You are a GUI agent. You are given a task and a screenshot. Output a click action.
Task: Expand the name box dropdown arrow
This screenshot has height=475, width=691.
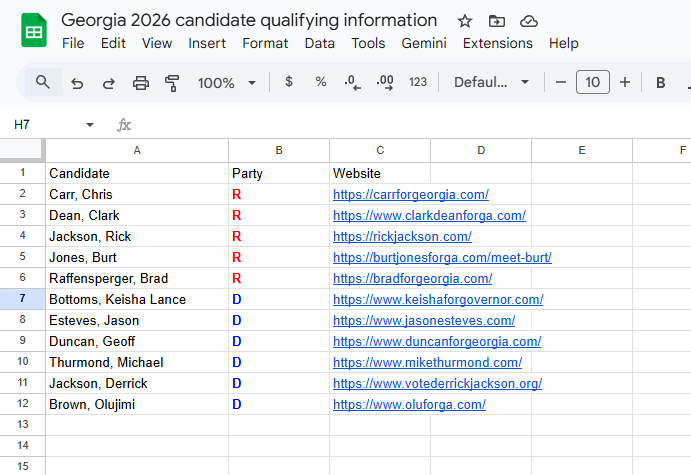click(x=90, y=125)
